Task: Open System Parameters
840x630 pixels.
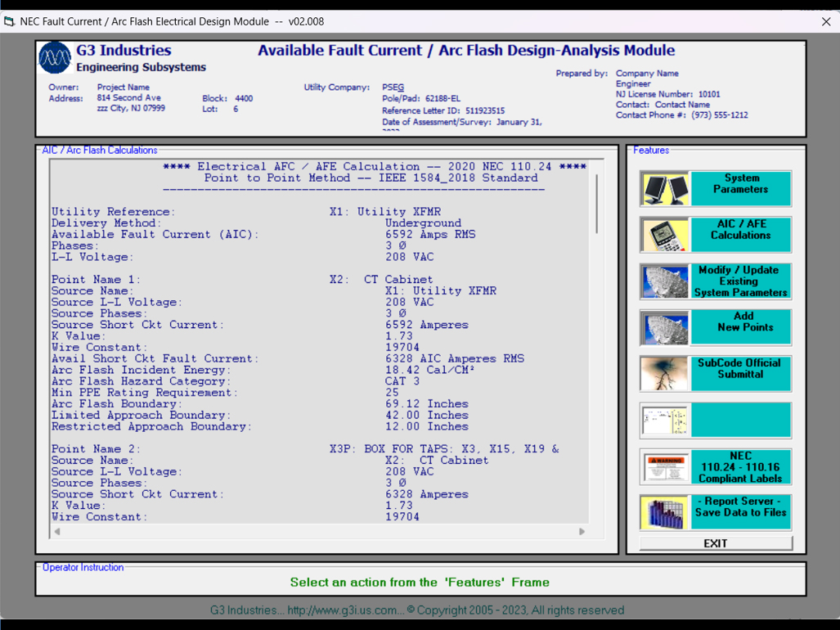Action: click(740, 188)
